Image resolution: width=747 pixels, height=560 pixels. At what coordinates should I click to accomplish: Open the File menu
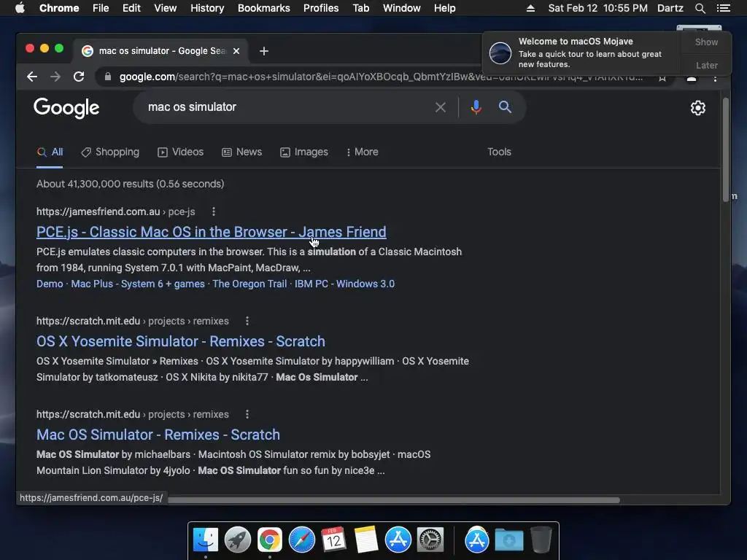click(x=101, y=8)
